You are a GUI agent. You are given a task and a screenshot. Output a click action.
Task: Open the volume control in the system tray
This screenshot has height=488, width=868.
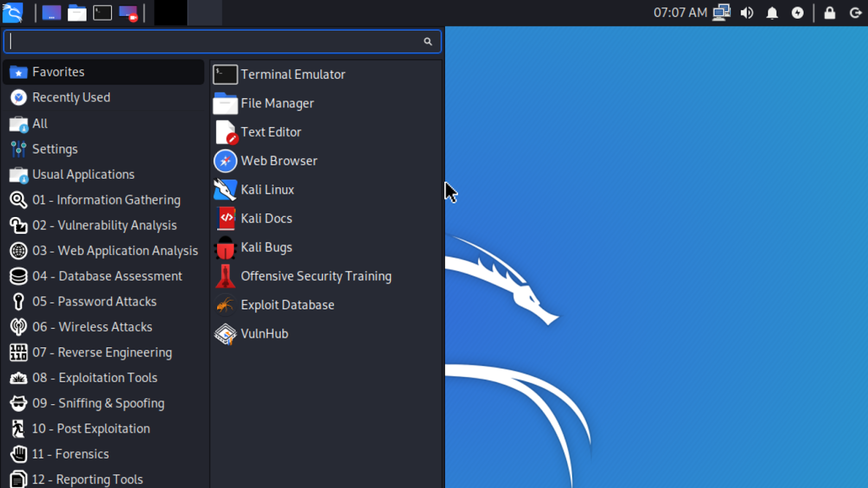click(x=746, y=12)
